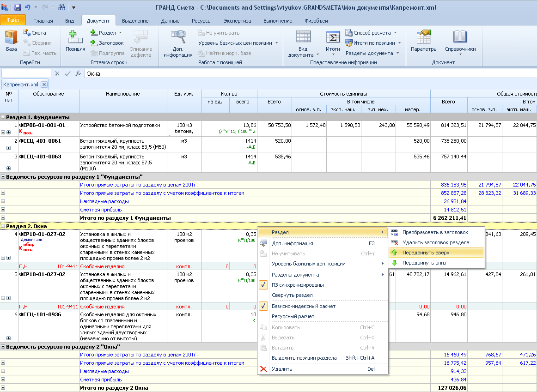
Task: Insert a Заголовок row
Action: pyautogui.click(x=107, y=43)
